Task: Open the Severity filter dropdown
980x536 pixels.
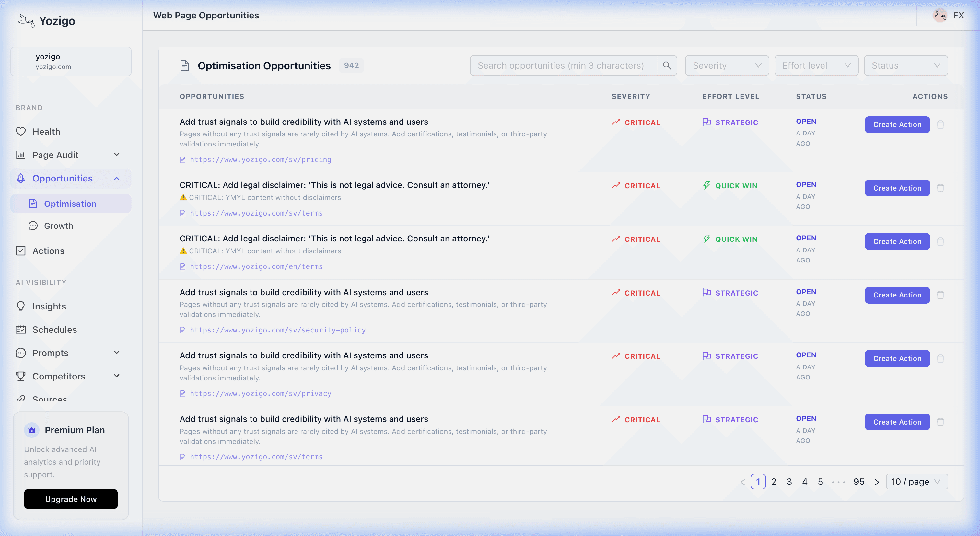Action: [x=727, y=65]
